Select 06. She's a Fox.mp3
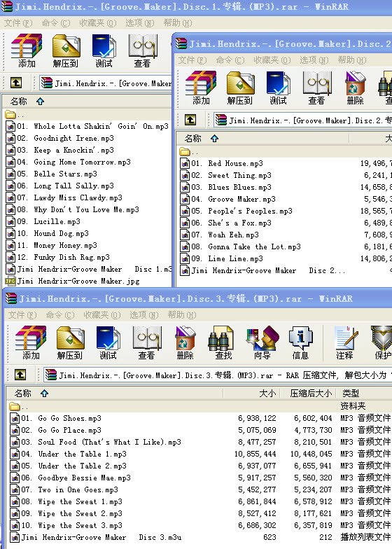 tap(225, 223)
